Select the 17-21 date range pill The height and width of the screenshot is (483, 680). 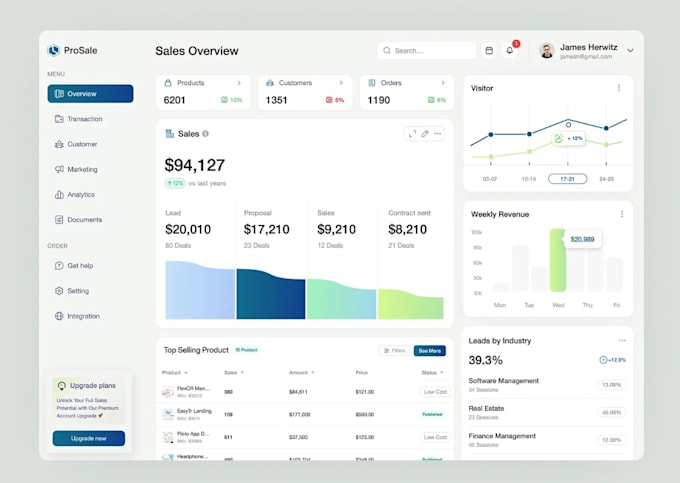point(567,179)
